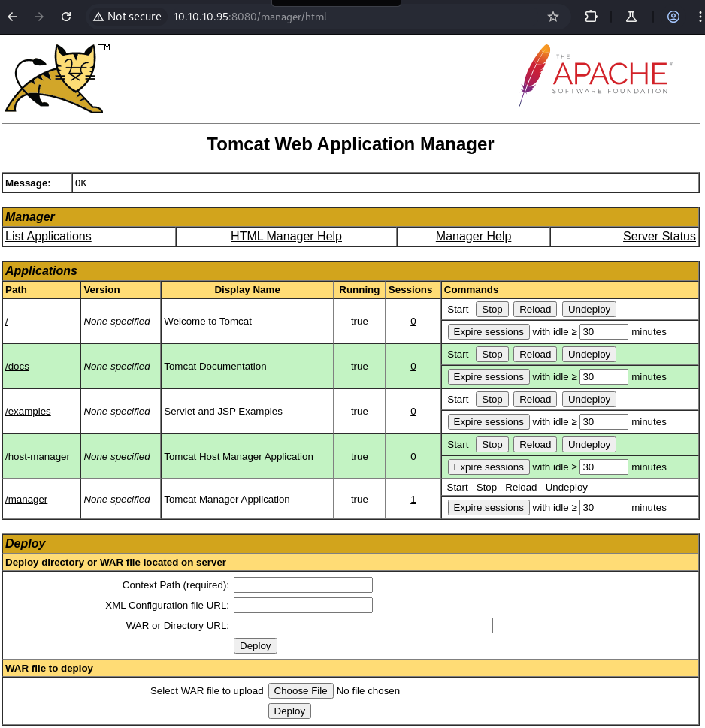This screenshot has height=728, width=705.
Task: Open the Chrome Labs flask icon
Action: (631, 17)
